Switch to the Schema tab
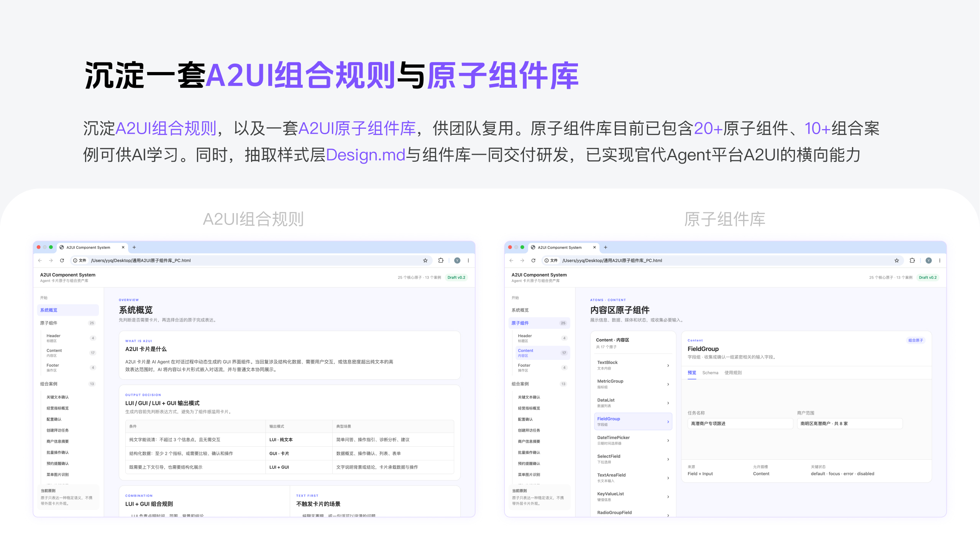This screenshot has height=551, width=980. coord(710,373)
